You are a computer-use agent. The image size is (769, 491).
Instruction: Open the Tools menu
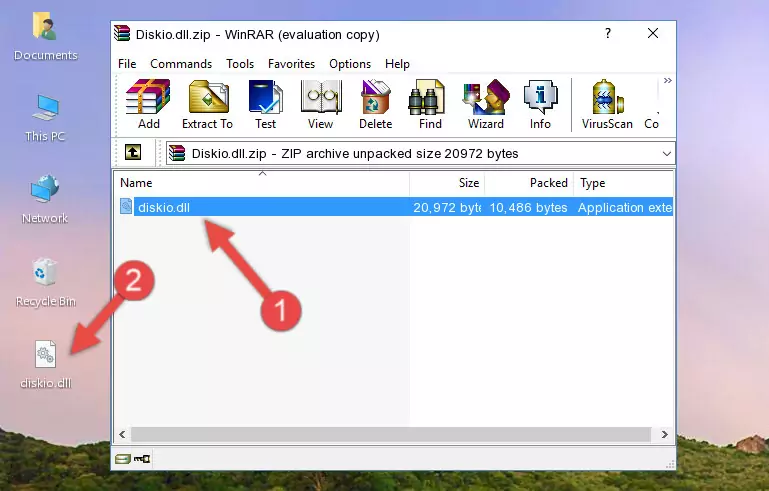click(240, 64)
